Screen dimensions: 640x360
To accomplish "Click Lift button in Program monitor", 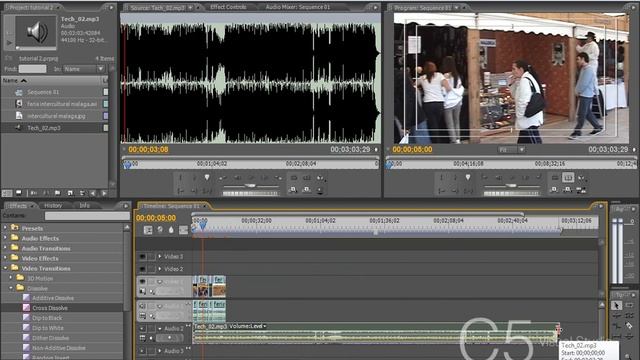I will pyautogui.click(x=554, y=190).
